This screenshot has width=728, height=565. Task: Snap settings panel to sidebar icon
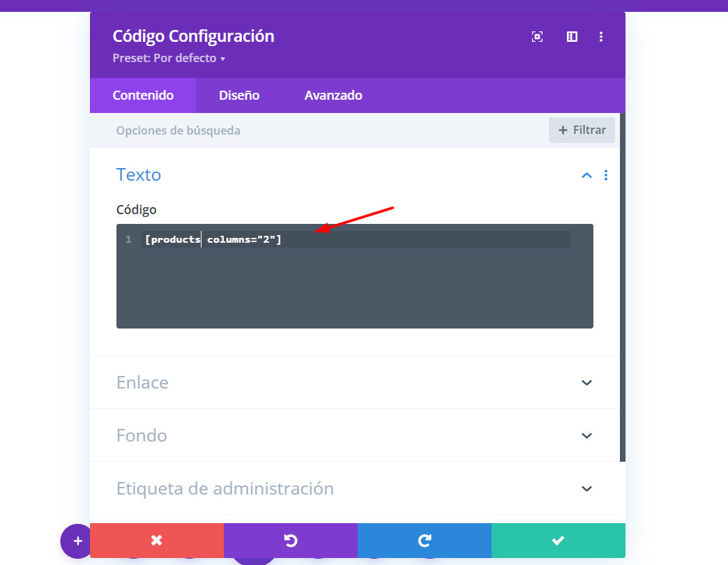[572, 37]
